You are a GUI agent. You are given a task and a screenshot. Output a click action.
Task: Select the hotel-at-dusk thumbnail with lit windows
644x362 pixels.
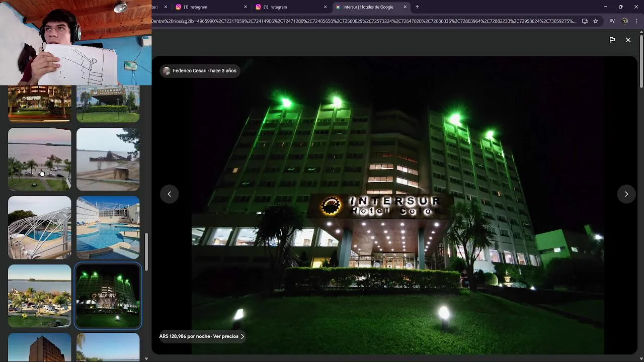[40, 104]
